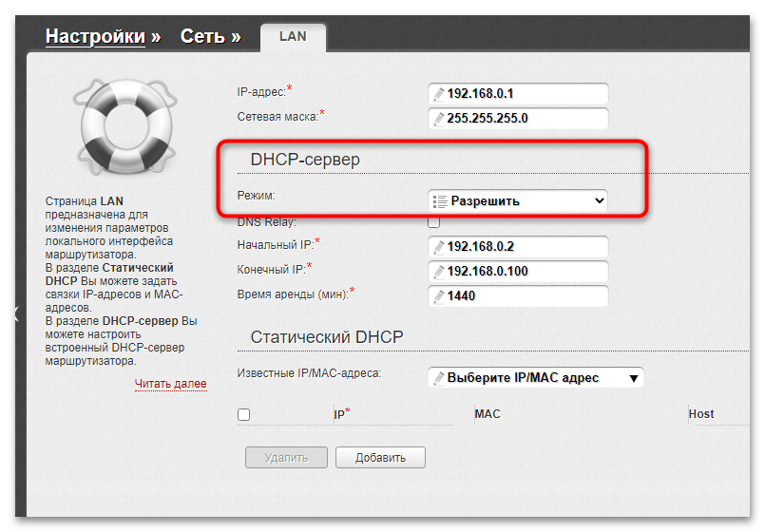
Task: Enable the DNS Relay checkbox
Action: (x=434, y=222)
